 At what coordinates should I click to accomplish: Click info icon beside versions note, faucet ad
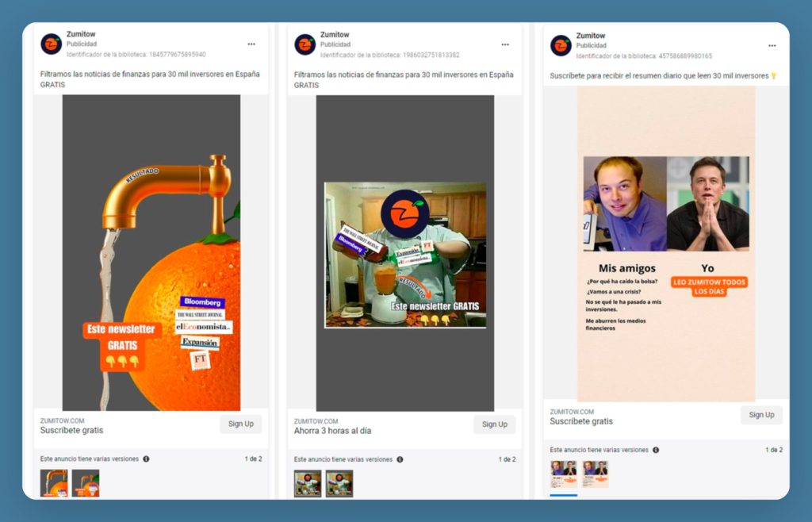[146, 459]
